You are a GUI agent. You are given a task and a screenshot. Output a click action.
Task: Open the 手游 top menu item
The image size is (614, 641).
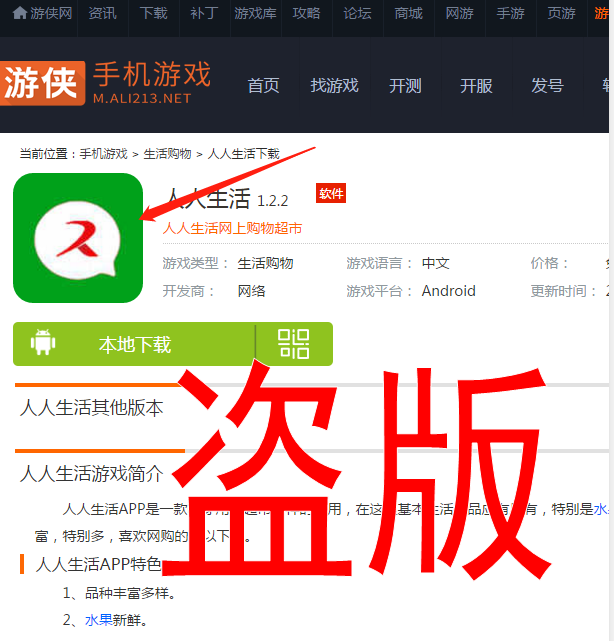(x=511, y=13)
